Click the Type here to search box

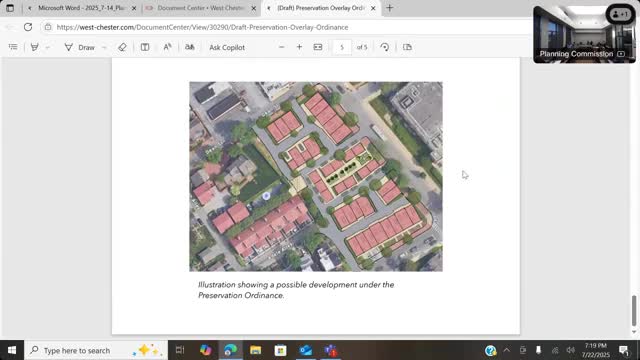[x=96, y=350]
